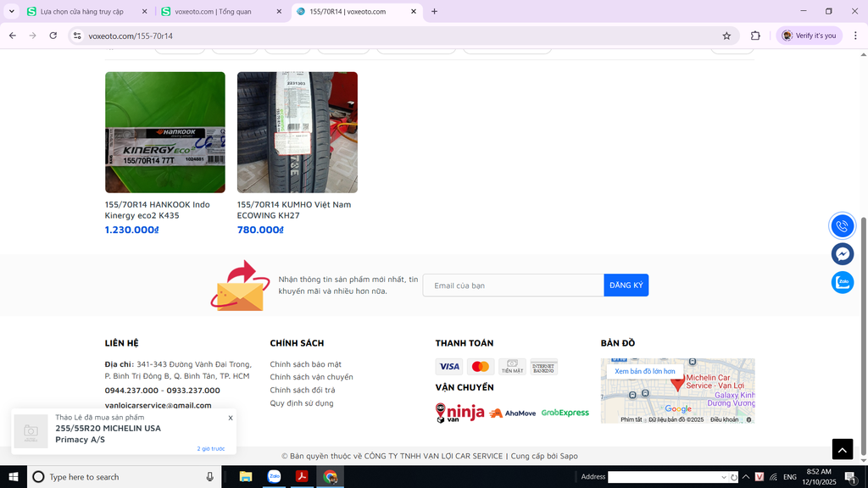Click the 780.000₫ price text
The width and height of the screenshot is (868, 488).
coord(260,230)
